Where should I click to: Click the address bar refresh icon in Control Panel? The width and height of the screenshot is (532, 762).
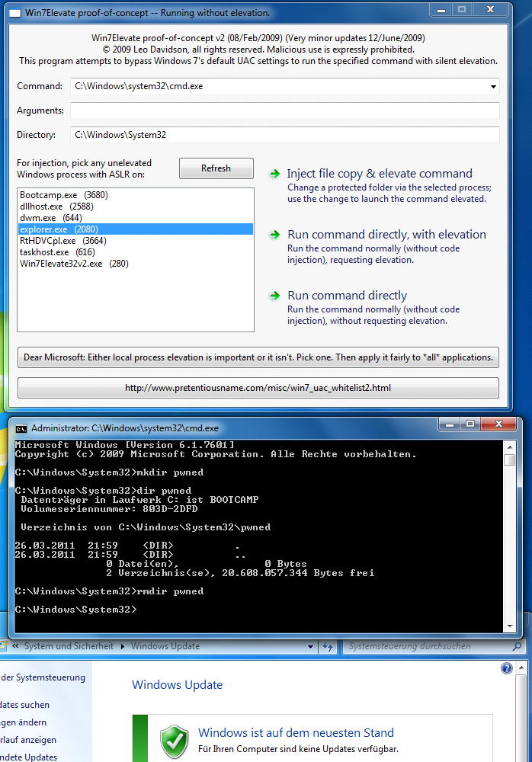329,646
